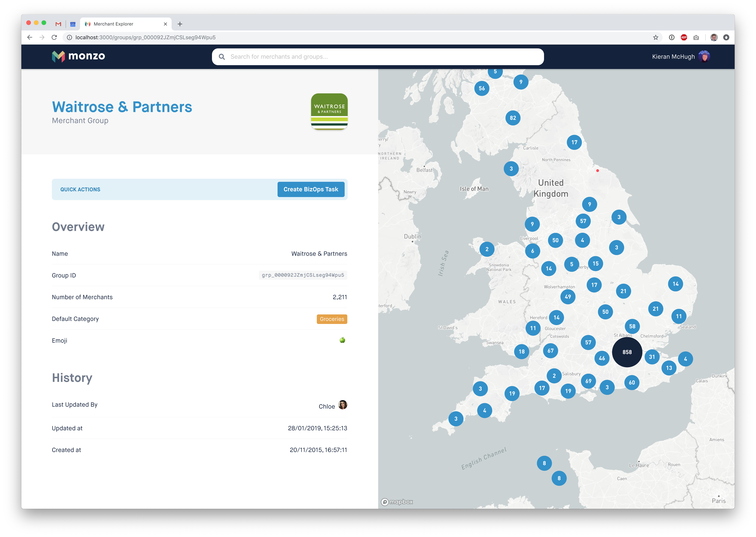
Task: Open the 67 cluster marker on map
Action: click(550, 351)
